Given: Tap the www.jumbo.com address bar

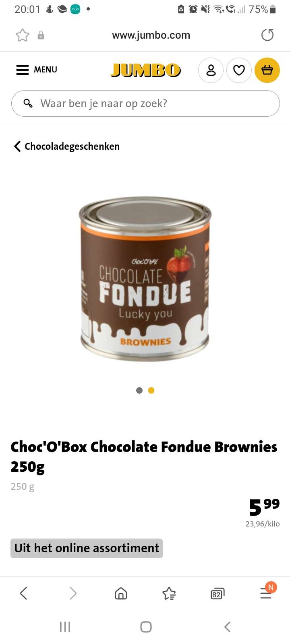Looking at the screenshot, I should coord(151,35).
